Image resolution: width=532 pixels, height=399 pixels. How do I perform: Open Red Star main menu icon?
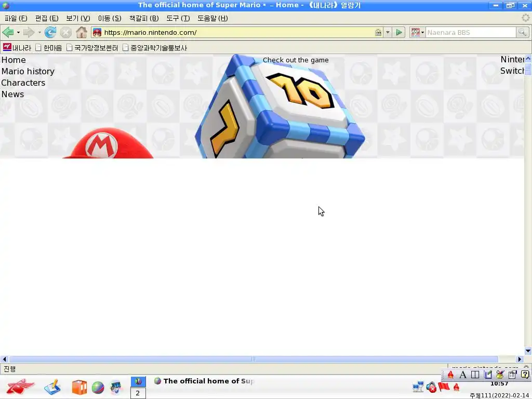pos(20,387)
